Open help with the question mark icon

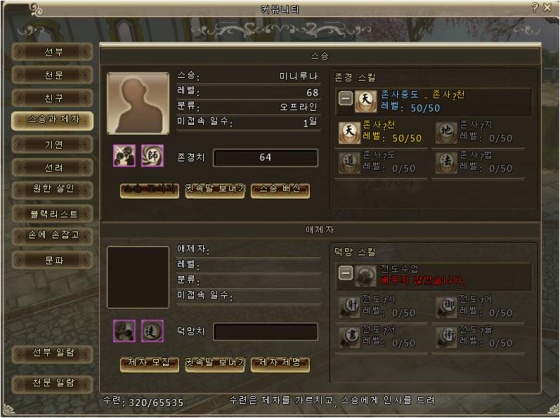(x=535, y=8)
